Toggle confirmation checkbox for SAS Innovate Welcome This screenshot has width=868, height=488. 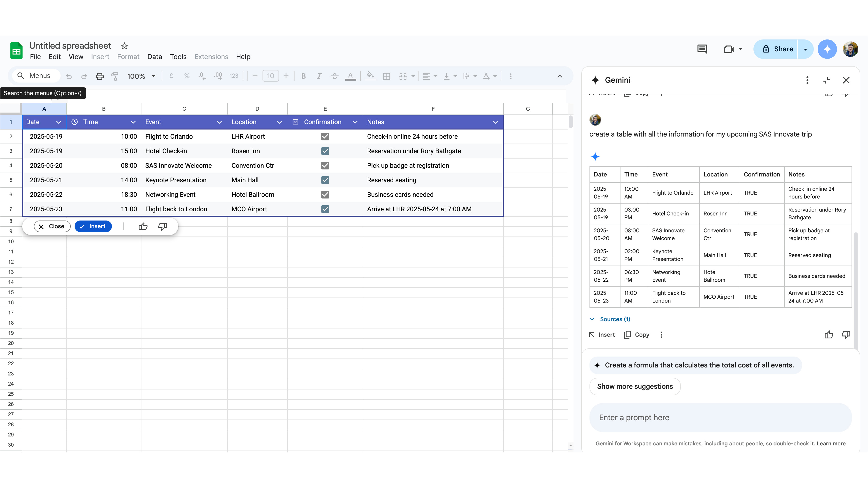click(325, 165)
